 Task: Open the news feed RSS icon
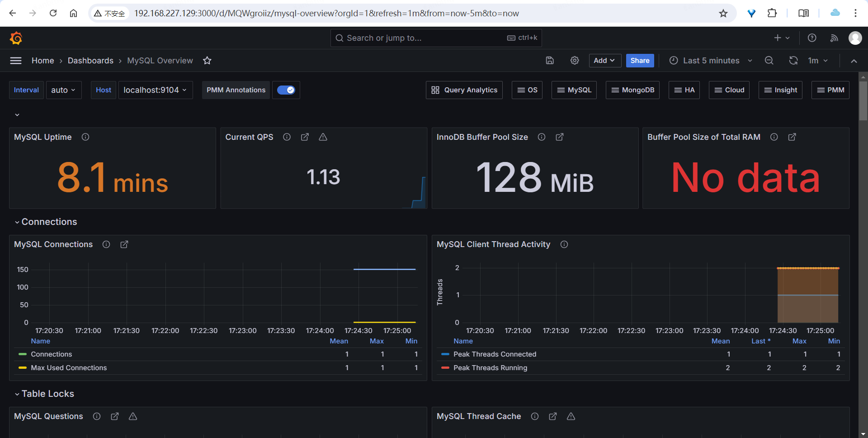pos(834,38)
